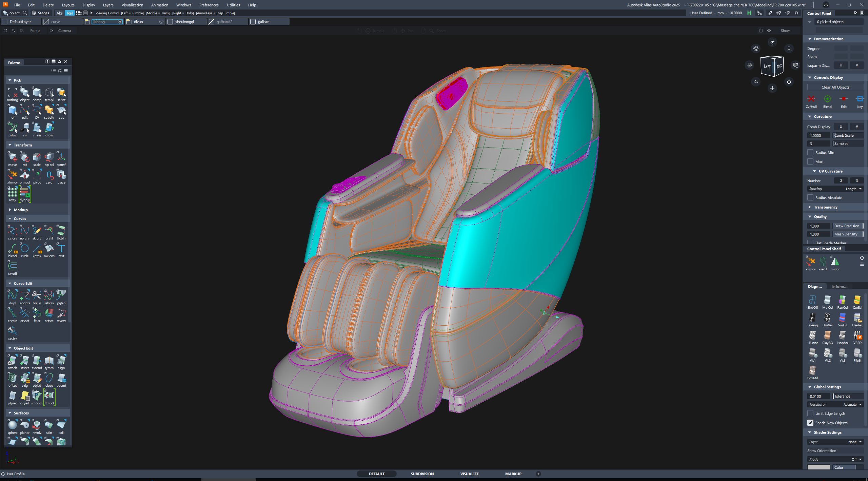The width and height of the screenshot is (868, 481).
Task: Activate the mirror tool on Control Panel Shelf
Action: click(x=835, y=262)
